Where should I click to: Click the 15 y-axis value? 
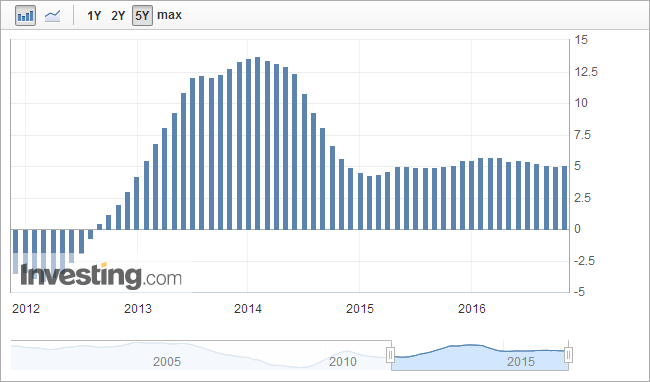[581, 40]
